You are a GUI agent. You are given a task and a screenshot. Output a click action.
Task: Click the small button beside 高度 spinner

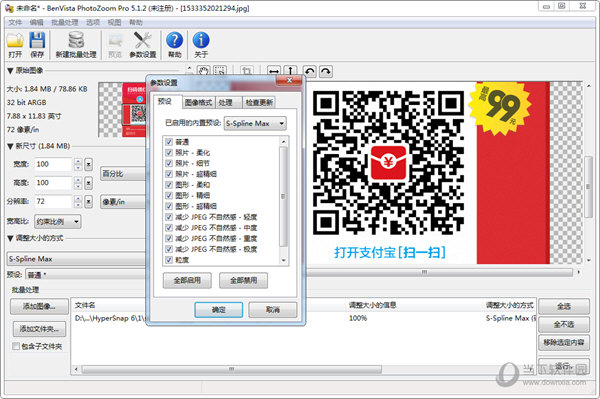coord(88,183)
